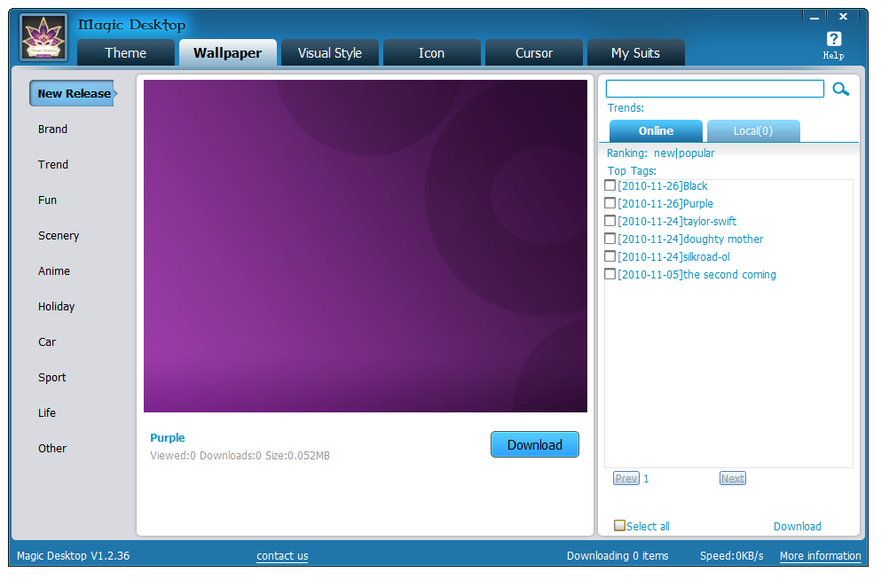This screenshot has width=889, height=588.
Task: Sort ranking by popular
Action: [x=696, y=153]
